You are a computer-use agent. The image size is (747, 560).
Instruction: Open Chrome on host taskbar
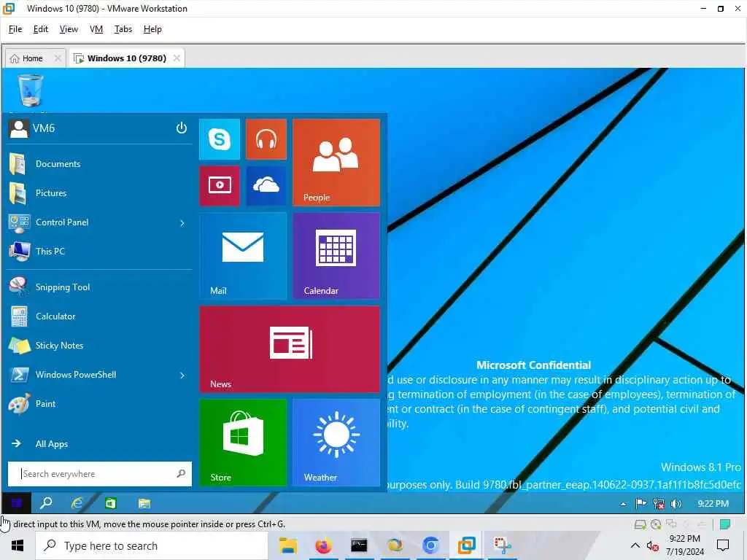coord(430,545)
